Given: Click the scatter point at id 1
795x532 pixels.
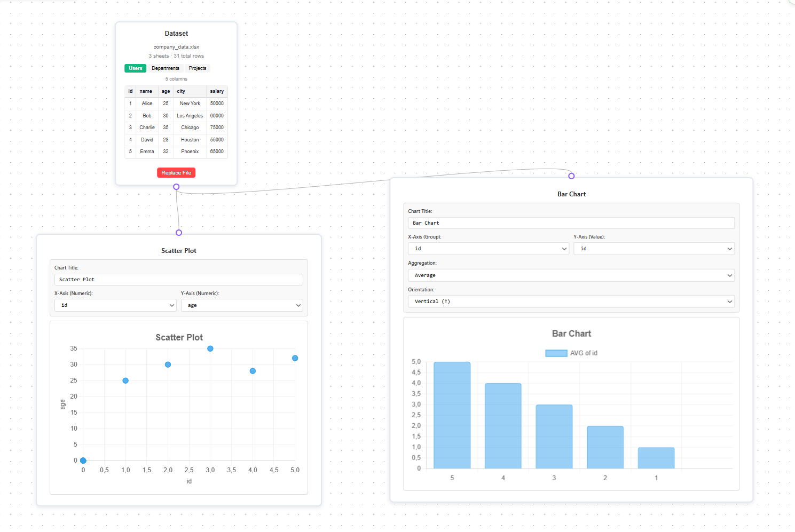Looking at the screenshot, I should pyautogui.click(x=125, y=380).
